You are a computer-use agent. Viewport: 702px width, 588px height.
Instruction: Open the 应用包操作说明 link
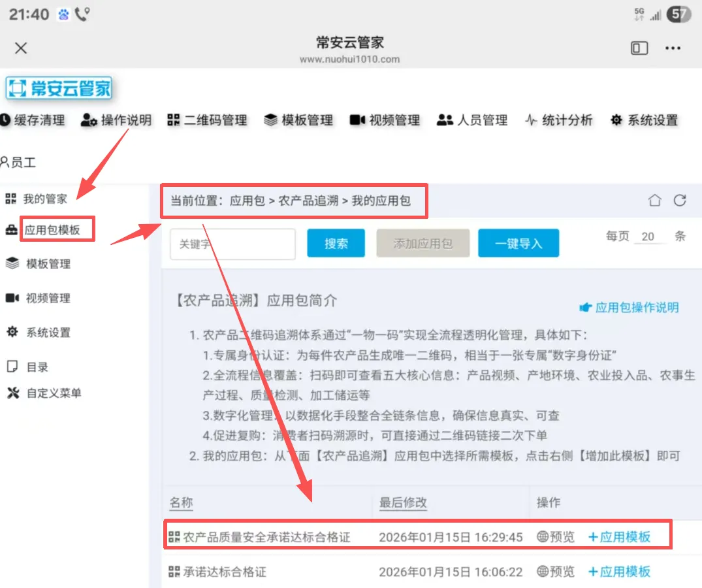pos(630,307)
